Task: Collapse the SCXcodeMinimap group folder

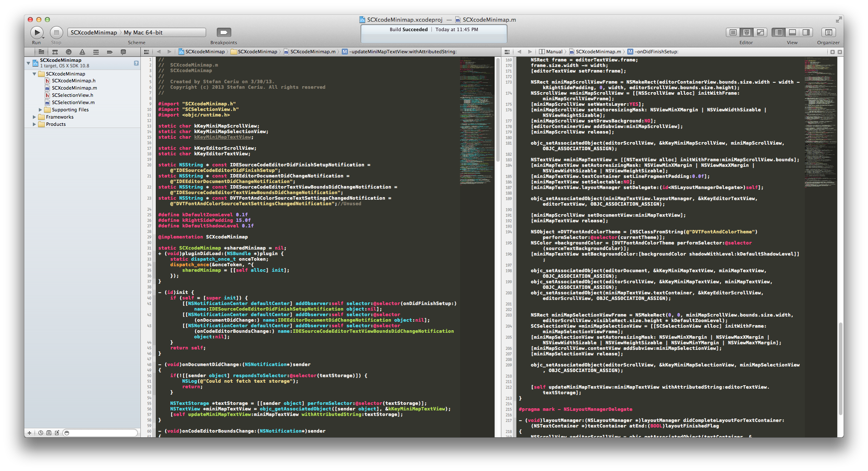Action: [x=35, y=74]
